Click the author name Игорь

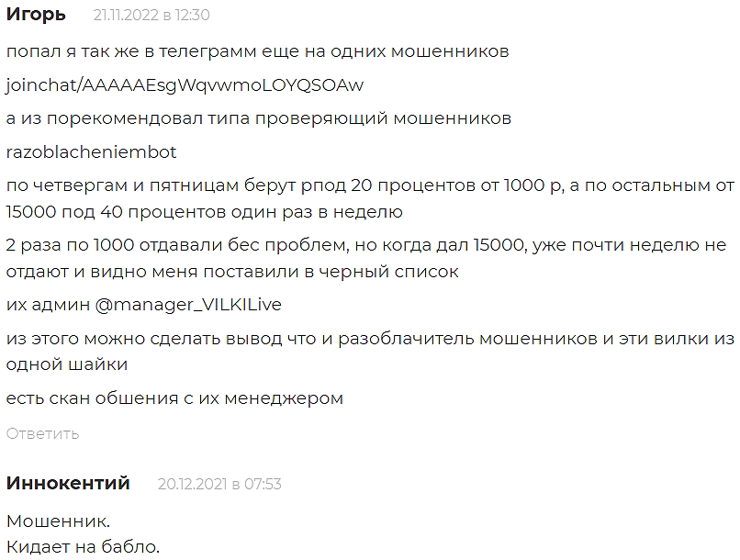pyautogui.click(x=36, y=15)
